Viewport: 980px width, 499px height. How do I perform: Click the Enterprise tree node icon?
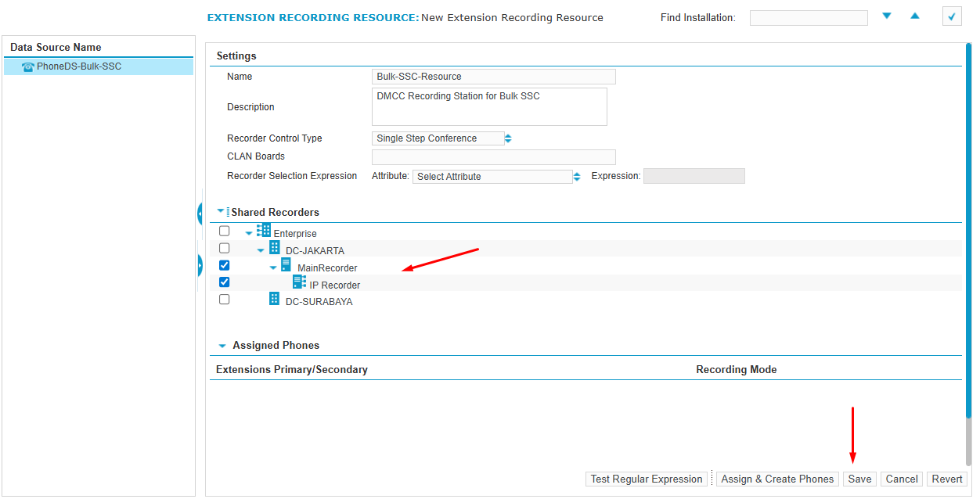264,231
